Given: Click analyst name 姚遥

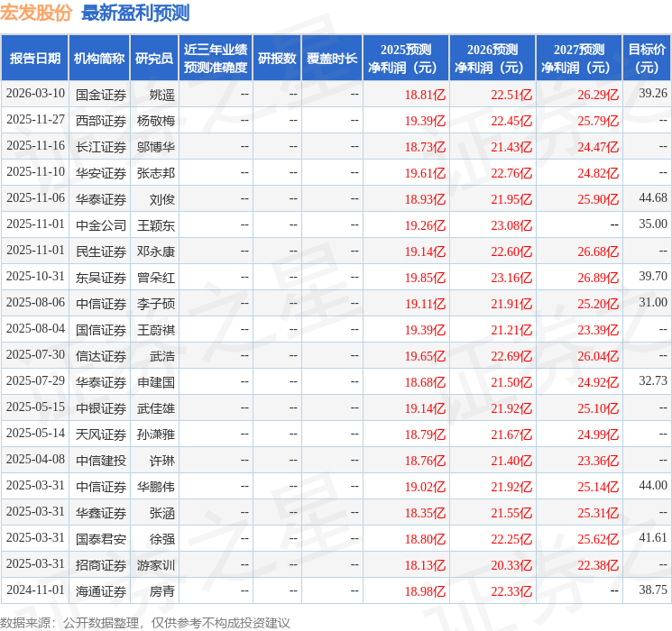Looking at the screenshot, I should [162, 95].
